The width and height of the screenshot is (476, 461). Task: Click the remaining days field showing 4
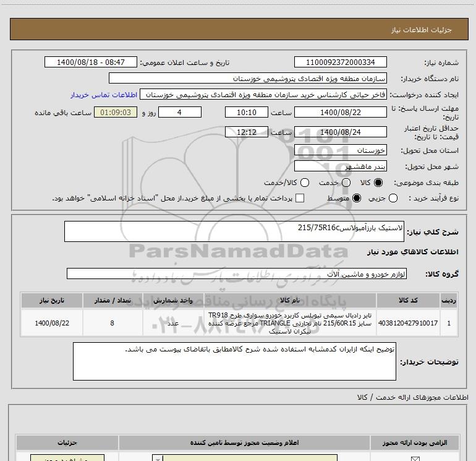click(180, 112)
